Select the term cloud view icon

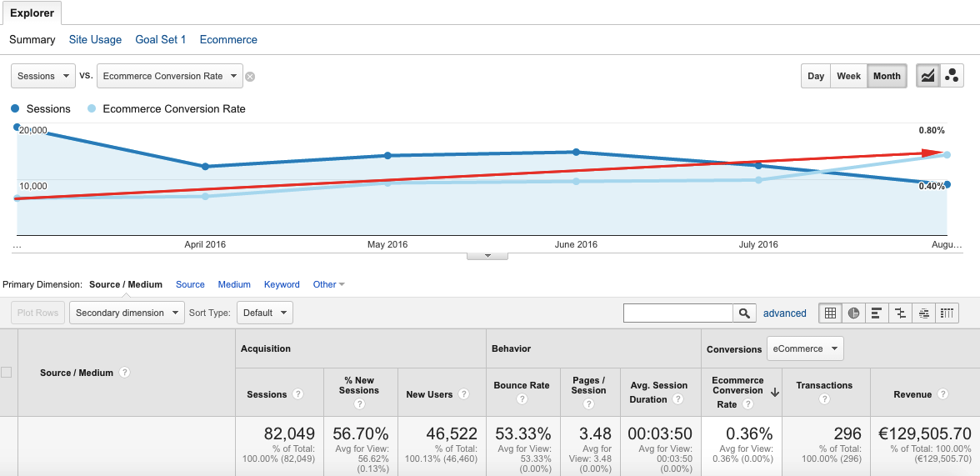point(923,313)
